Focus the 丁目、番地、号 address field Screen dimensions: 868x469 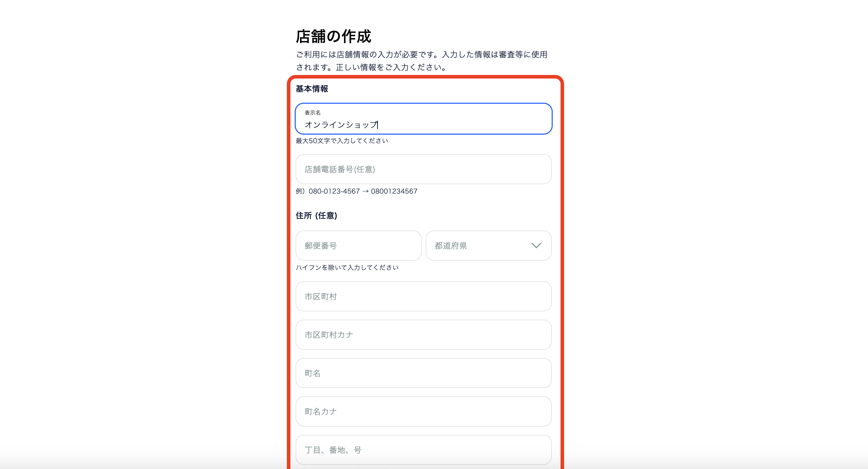point(423,450)
